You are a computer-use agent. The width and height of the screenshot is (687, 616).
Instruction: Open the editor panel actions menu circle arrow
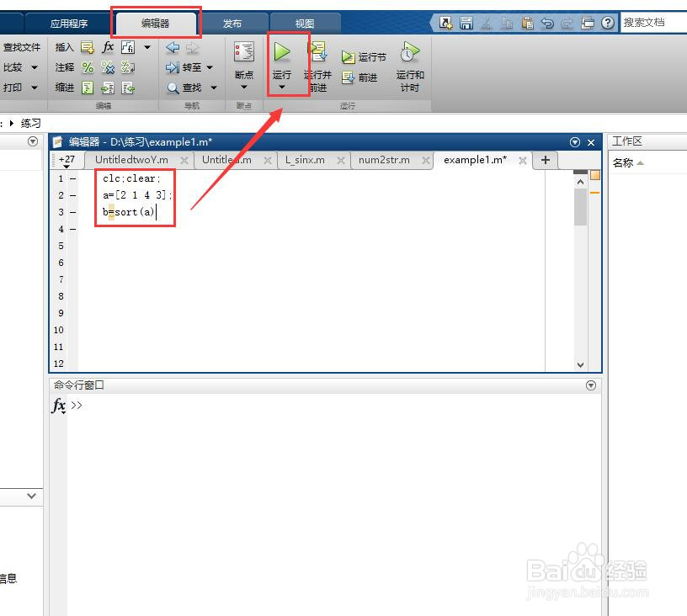tap(575, 142)
